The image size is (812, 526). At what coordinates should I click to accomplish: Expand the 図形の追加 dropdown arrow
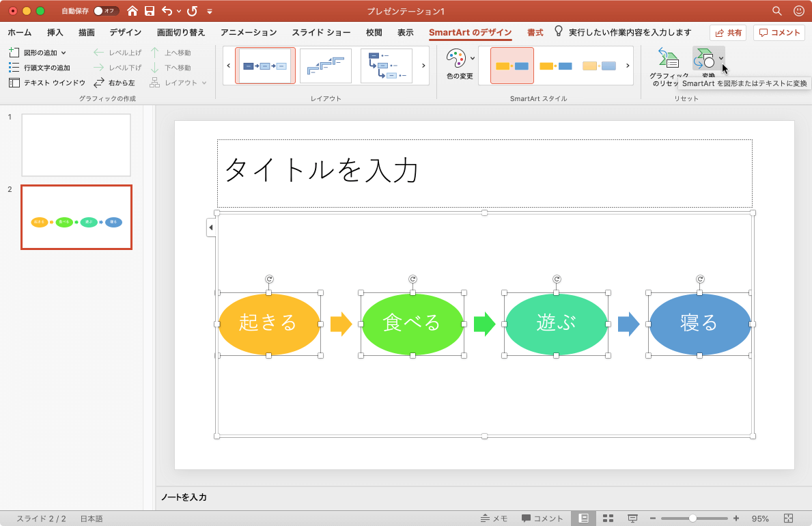[x=64, y=53]
